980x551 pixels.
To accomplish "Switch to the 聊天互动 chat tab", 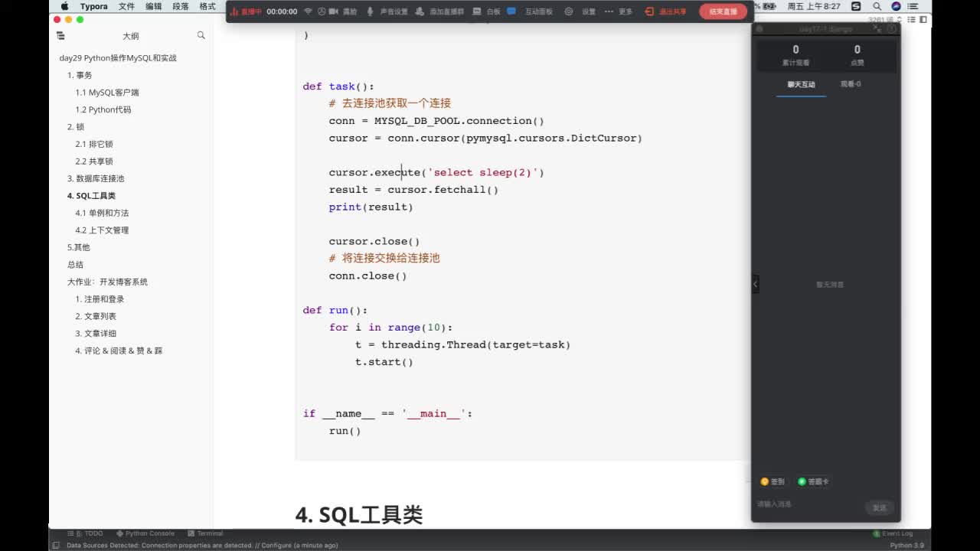I will (x=802, y=84).
